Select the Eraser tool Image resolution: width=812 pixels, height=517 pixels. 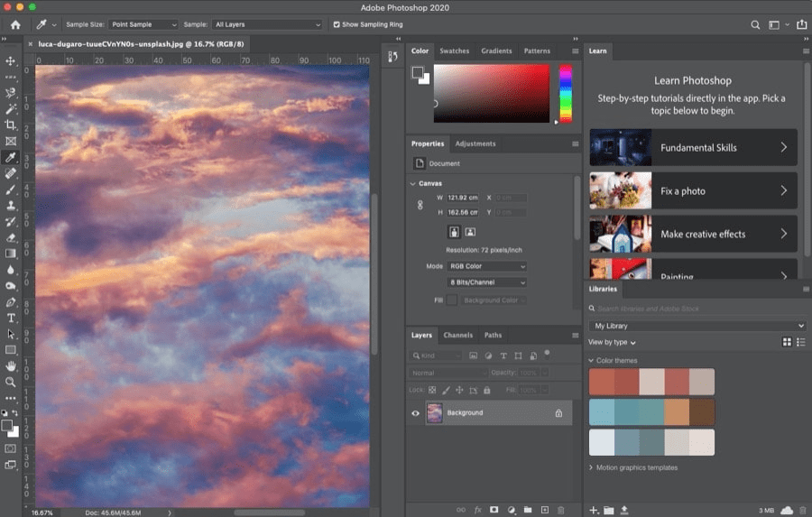11,238
